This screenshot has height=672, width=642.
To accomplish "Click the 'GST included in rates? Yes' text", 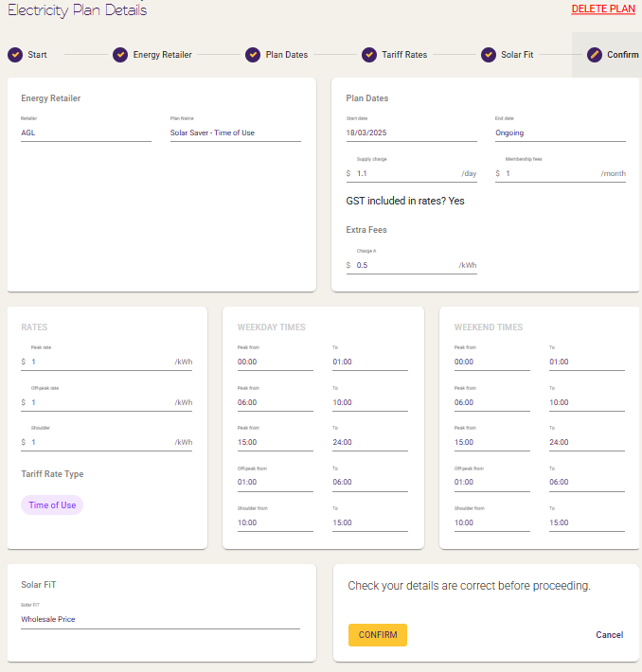I will click(405, 201).
